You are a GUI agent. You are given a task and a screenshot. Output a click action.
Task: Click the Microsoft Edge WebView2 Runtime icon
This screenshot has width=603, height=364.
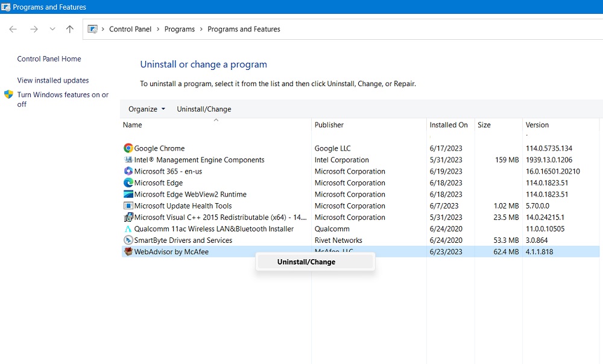pos(128,194)
